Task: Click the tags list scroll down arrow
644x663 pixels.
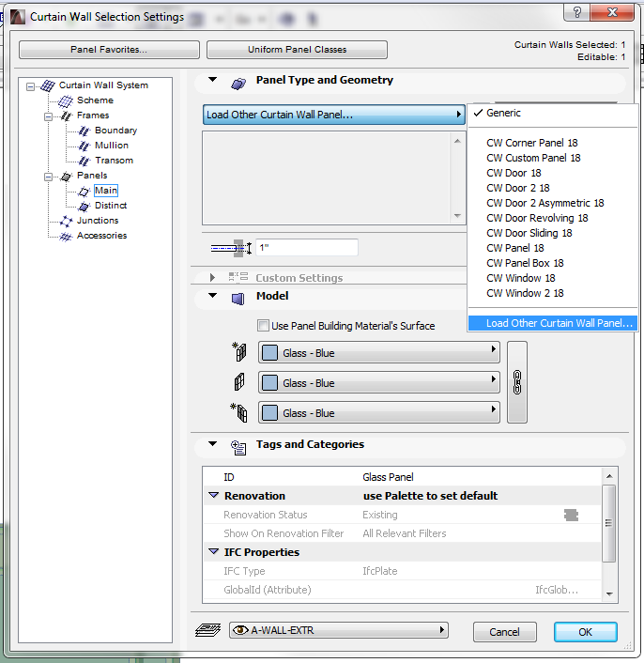Action: coord(609,594)
